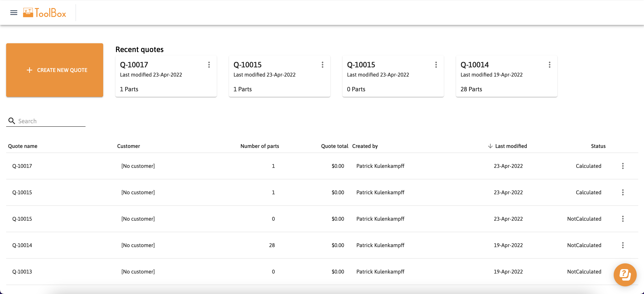Open the help chat widget
Image resolution: width=644 pixels, height=294 pixels.
point(625,274)
